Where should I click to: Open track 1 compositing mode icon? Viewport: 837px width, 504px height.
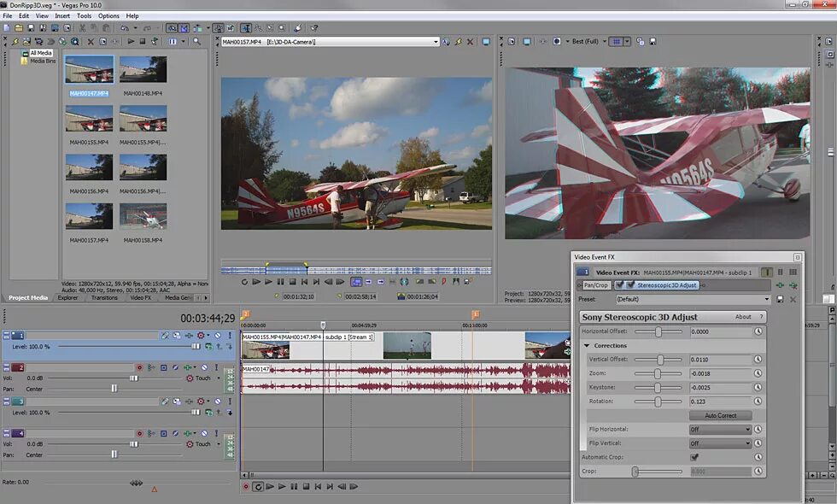[x=208, y=346]
